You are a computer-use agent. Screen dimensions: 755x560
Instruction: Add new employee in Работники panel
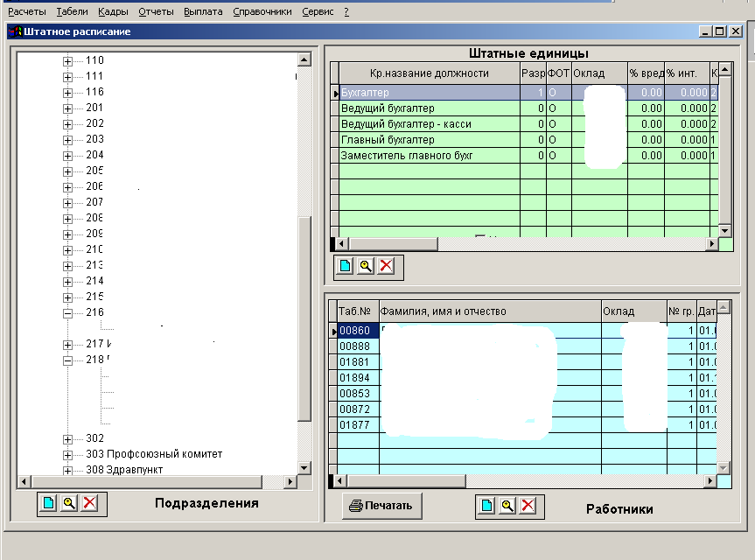(486, 506)
